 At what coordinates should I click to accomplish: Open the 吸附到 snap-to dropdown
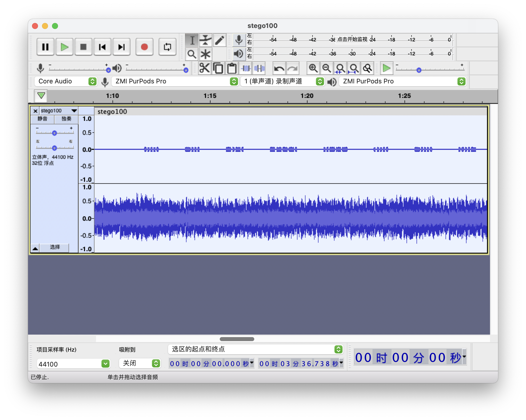click(x=139, y=363)
